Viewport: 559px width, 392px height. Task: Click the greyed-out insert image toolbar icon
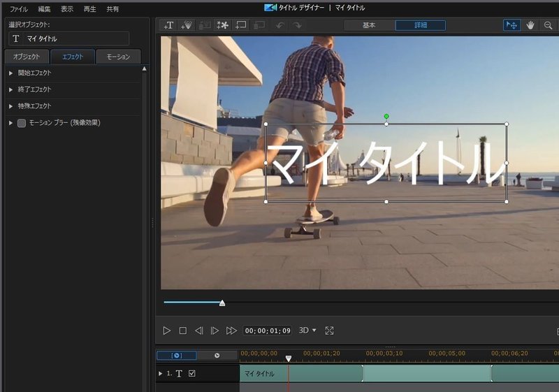205,25
